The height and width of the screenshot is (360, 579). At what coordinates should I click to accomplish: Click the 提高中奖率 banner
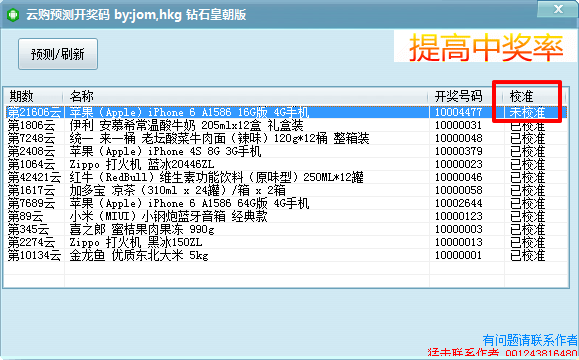[486, 47]
